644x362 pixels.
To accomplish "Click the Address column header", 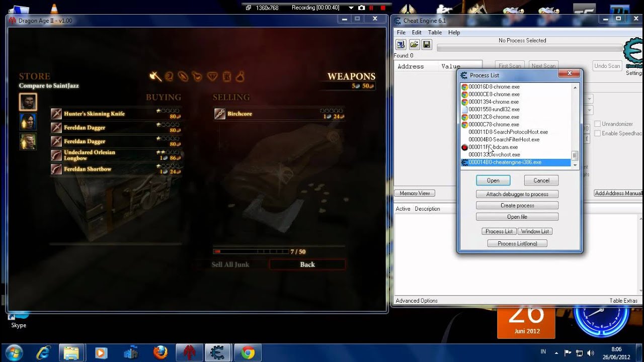I will 411,66.
